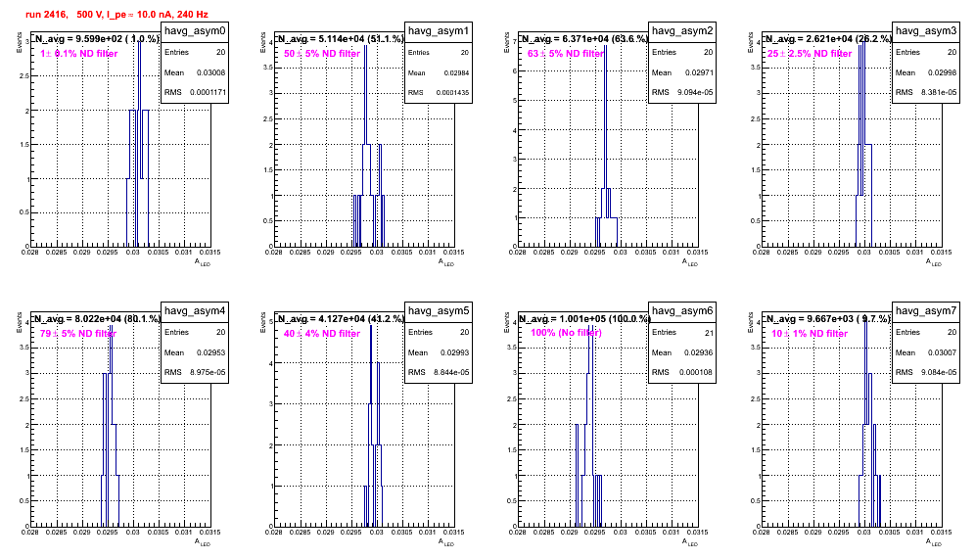Select the havg_asym7 stats box title
The image size is (975, 560).
point(926,311)
